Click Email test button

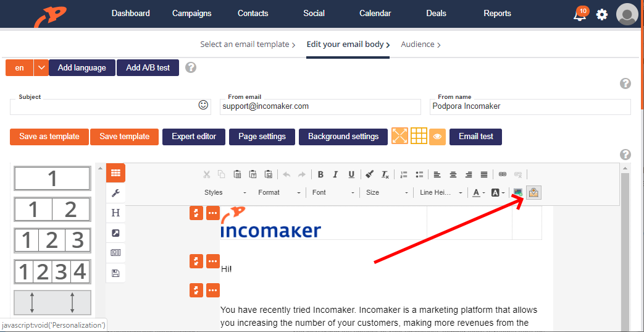coord(475,137)
